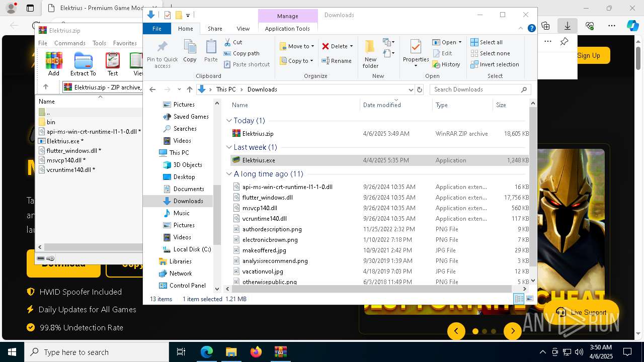Click the Edit command in Open group
This screenshot has width=644, height=362.
tap(442, 53)
